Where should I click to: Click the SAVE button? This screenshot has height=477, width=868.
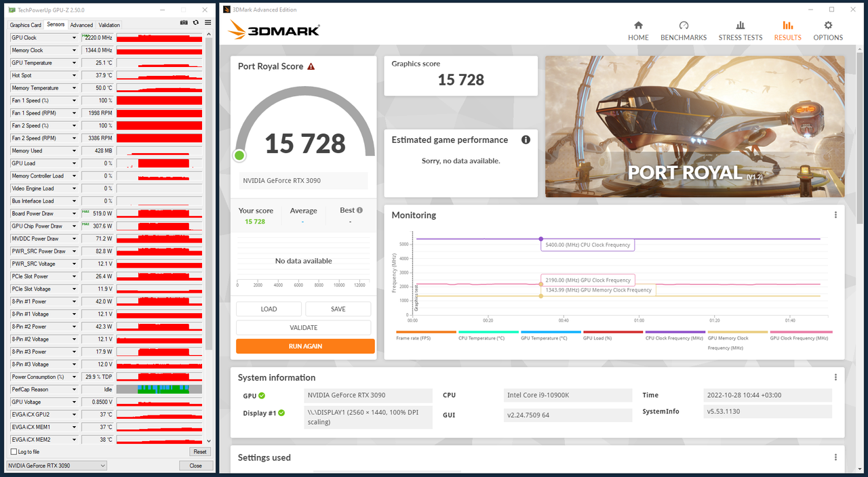[338, 309]
